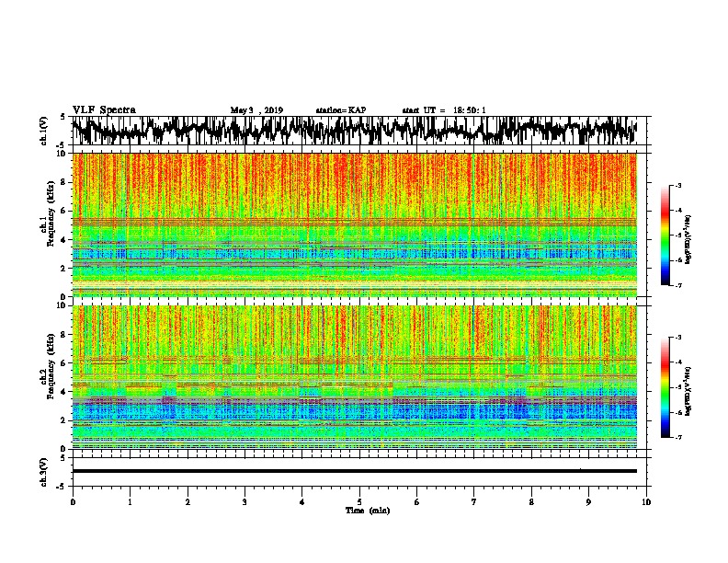Click the "Time (min)" axis label
The width and height of the screenshot is (728, 563).
coord(368,511)
